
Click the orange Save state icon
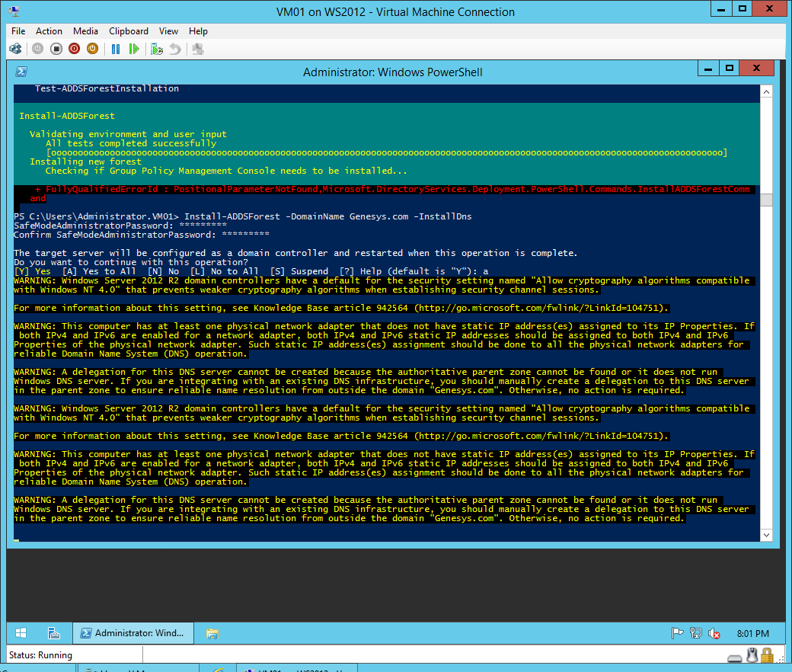tap(92, 49)
